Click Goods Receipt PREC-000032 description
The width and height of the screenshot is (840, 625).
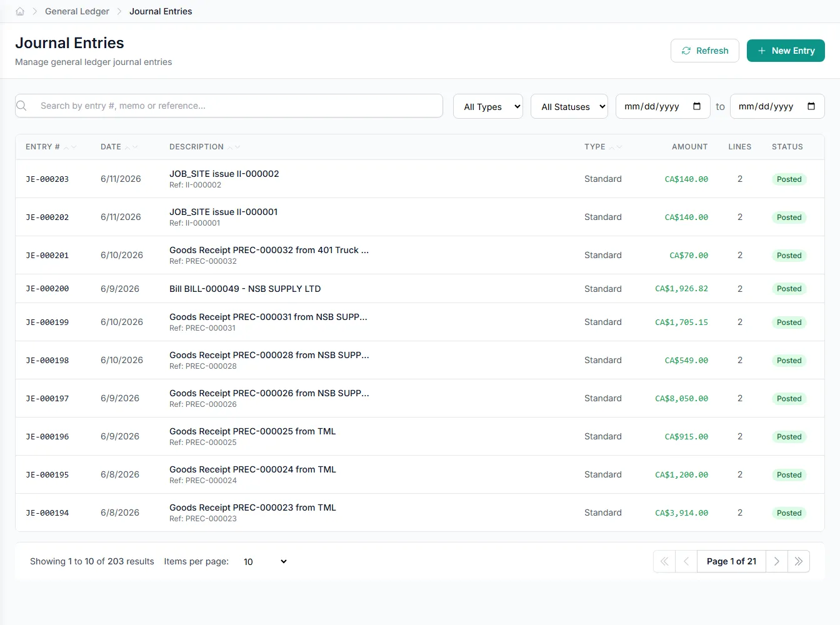click(269, 250)
